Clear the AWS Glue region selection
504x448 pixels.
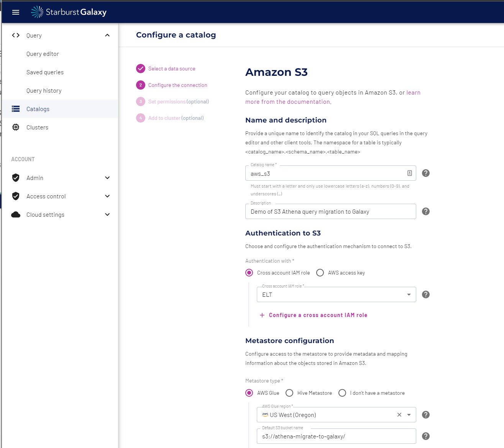coord(399,415)
